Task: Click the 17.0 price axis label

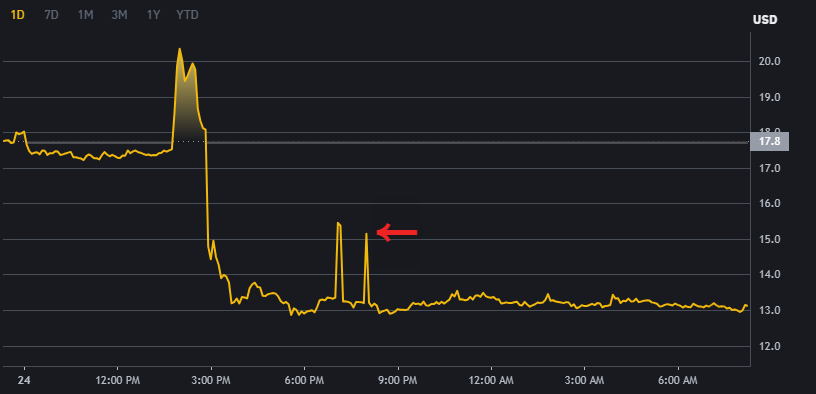Action: pos(770,168)
